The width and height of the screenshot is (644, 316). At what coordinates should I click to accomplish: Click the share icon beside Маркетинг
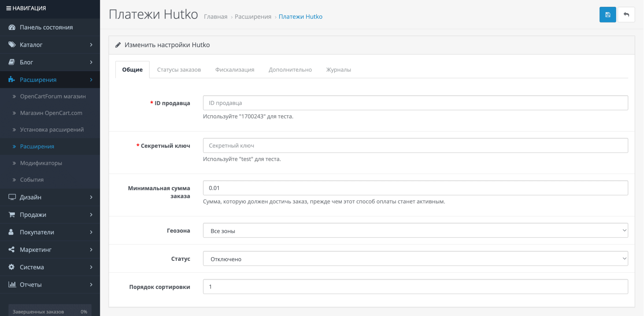tap(11, 249)
